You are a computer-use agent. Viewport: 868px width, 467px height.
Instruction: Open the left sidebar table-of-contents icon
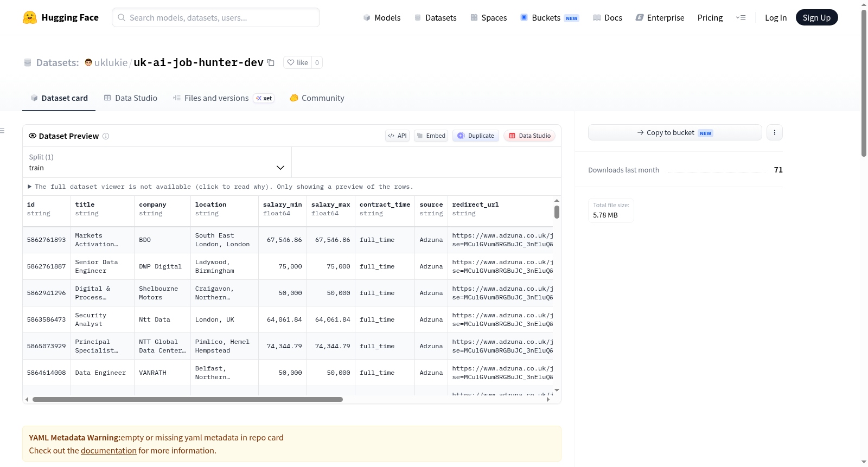2,131
